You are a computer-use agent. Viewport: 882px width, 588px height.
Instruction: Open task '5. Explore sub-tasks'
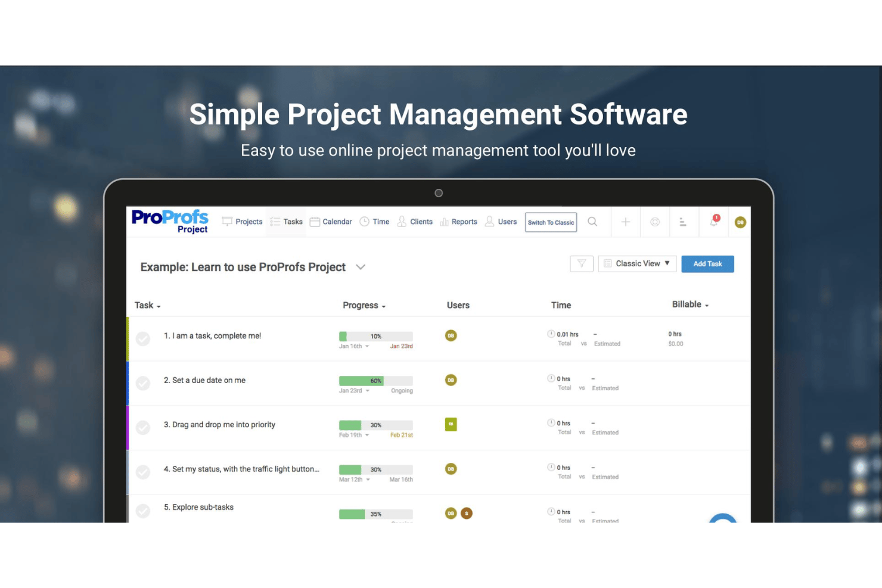[x=198, y=508]
